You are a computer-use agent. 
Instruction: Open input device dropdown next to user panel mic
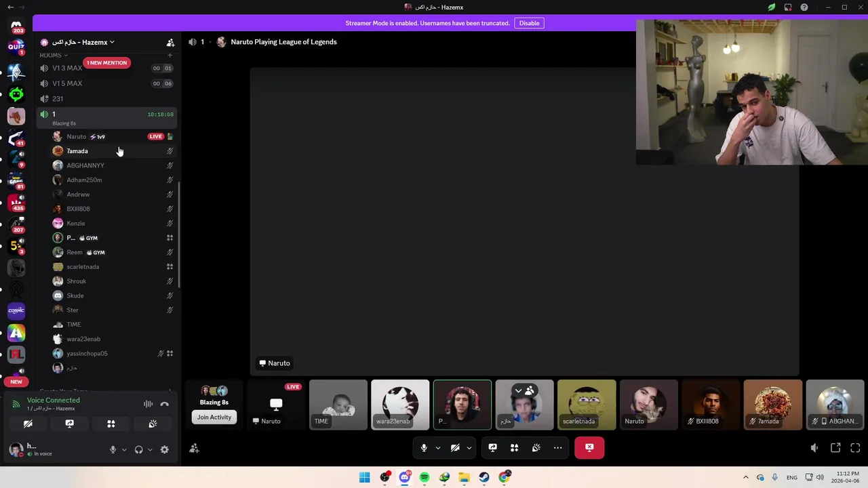(x=124, y=449)
